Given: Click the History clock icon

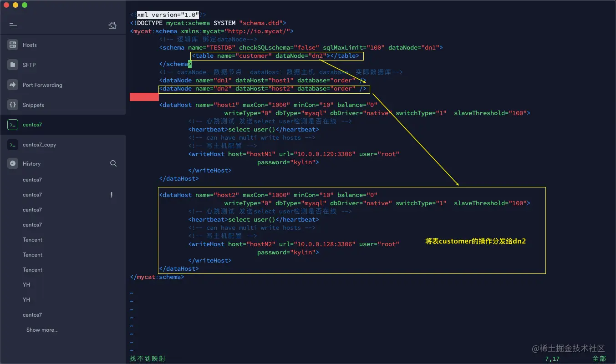Looking at the screenshot, I should [x=13, y=163].
